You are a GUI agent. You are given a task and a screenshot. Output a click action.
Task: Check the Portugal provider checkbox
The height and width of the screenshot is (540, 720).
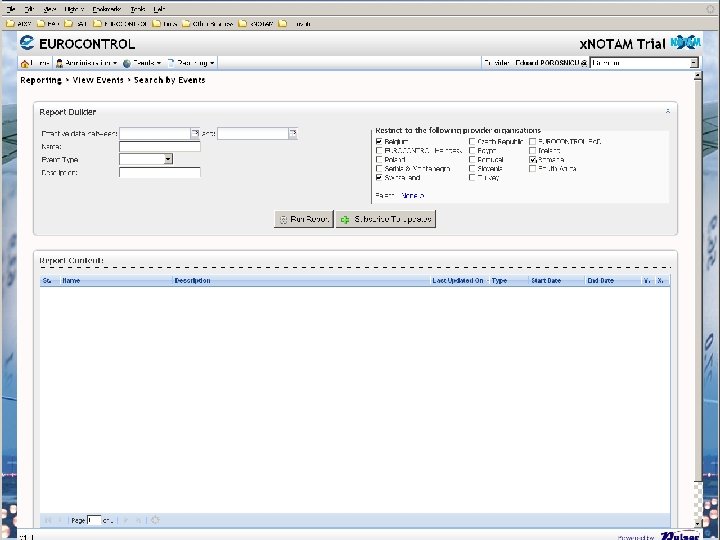pyautogui.click(x=472, y=159)
